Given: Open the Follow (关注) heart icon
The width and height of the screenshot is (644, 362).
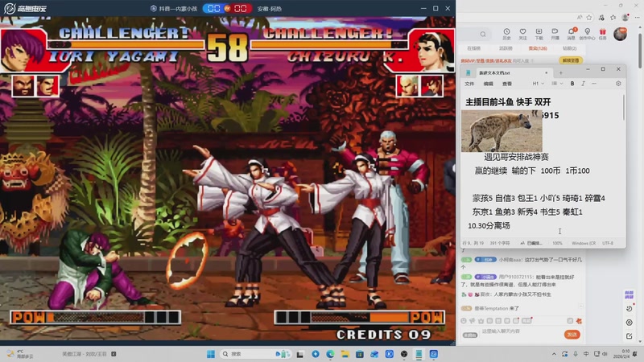Looking at the screenshot, I should click(522, 34).
